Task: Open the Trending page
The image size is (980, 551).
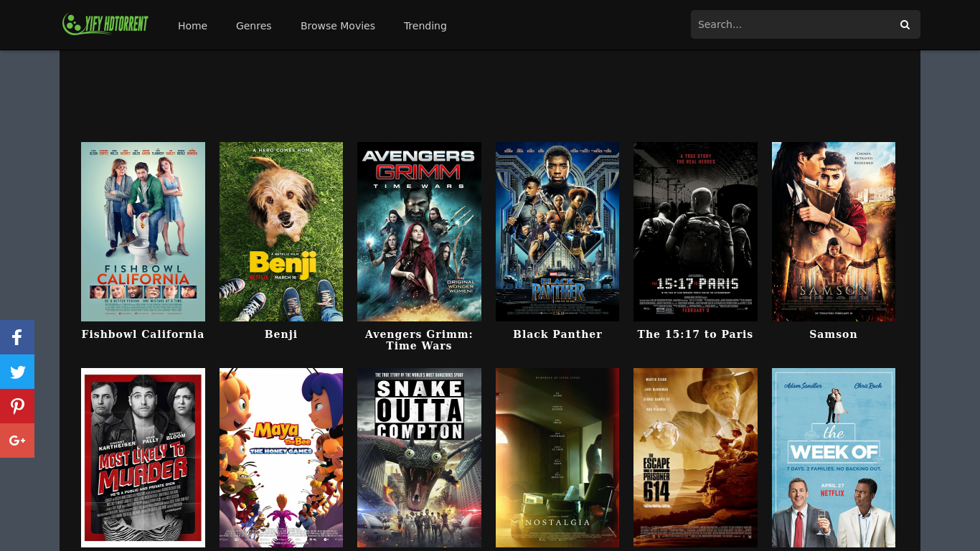Action: (x=425, y=26)
